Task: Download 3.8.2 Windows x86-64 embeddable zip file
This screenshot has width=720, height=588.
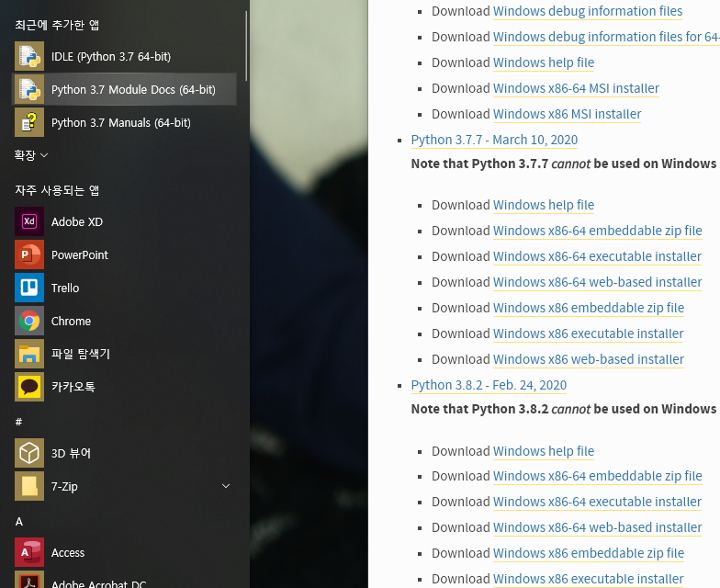Action: click(597, 476)
